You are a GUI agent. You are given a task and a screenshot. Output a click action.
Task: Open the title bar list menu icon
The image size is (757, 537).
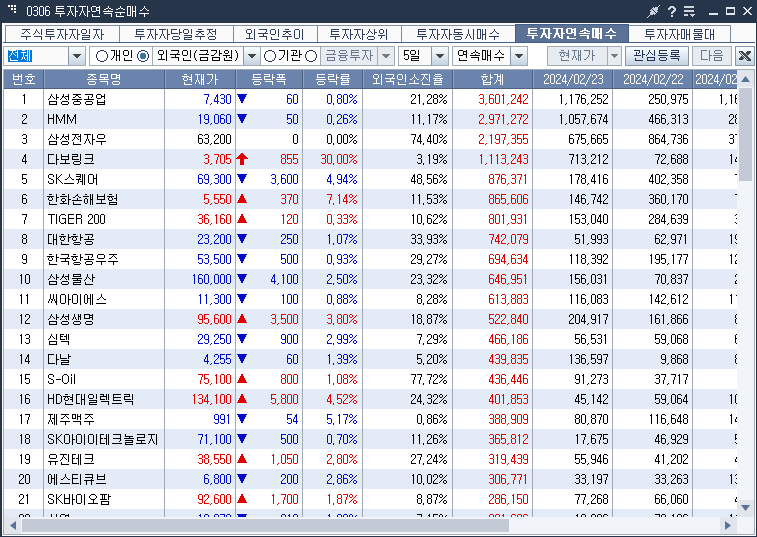[x=689, y=11]
